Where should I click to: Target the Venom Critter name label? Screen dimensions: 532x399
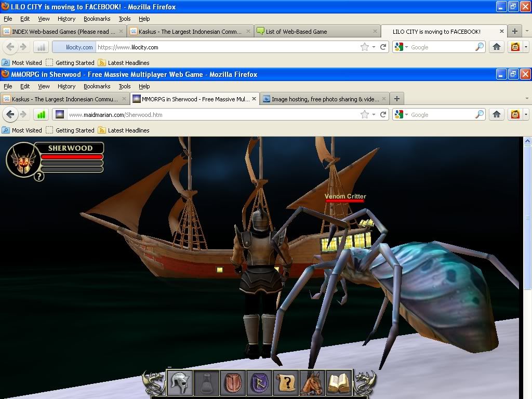pyautogui.click(x=345, y=196)
